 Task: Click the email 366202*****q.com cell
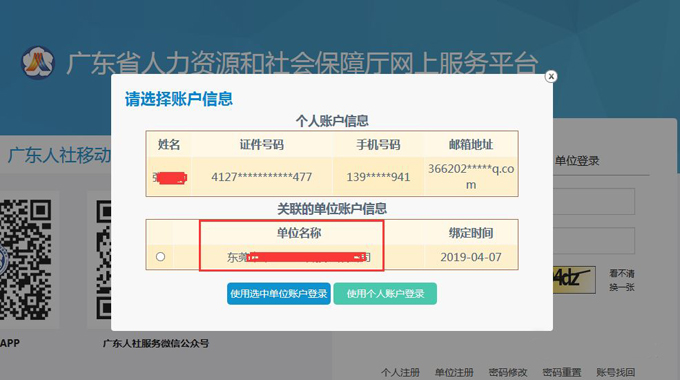471,177
